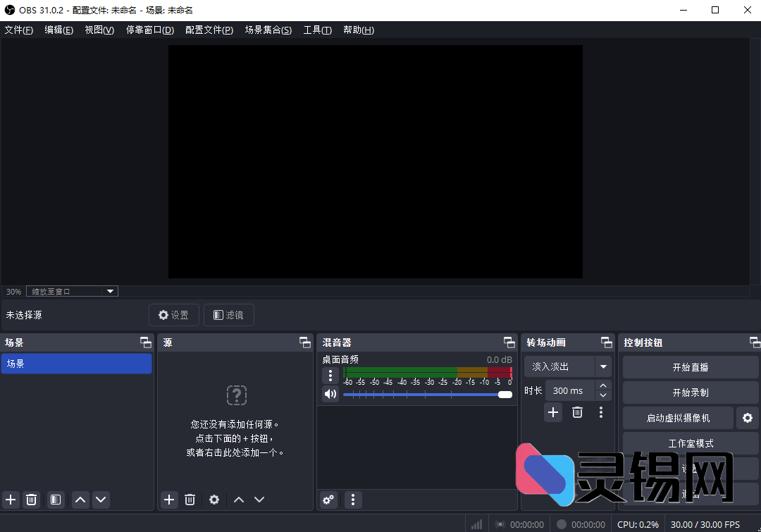This screenshot has height=532, width=761.
Task: Click the move source up arrow icon
Action: 239,500
